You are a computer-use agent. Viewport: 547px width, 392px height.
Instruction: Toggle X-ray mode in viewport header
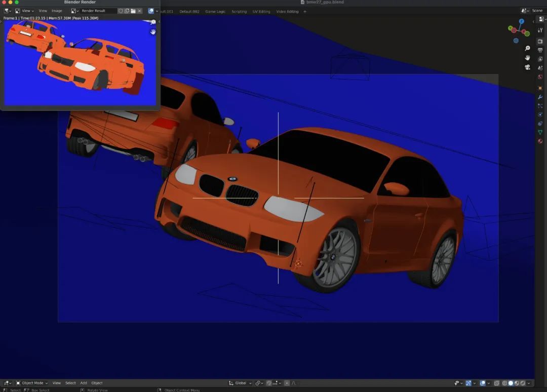497,383
